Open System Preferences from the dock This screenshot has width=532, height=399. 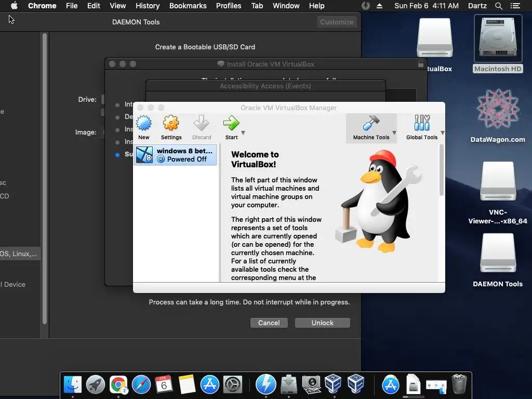pyautogui.click(x=233, y=384)
